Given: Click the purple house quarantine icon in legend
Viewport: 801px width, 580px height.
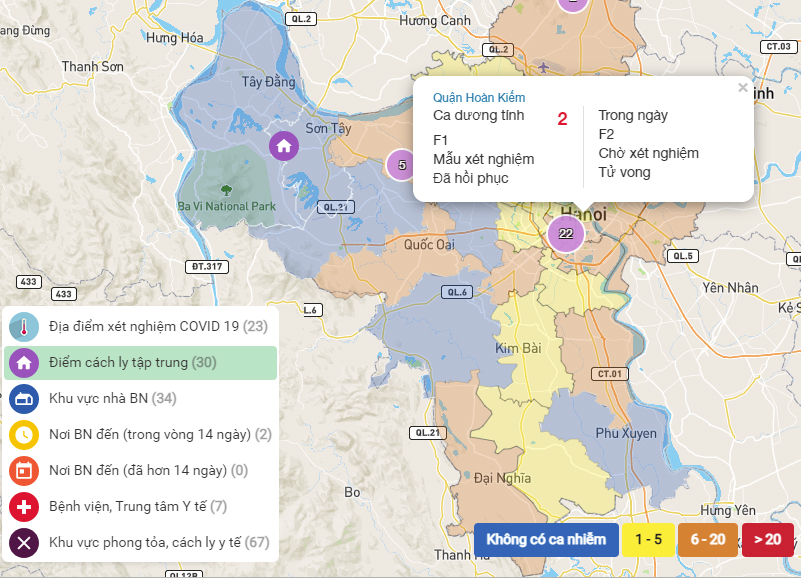Looking at the screenshot, I should [24, 363].
